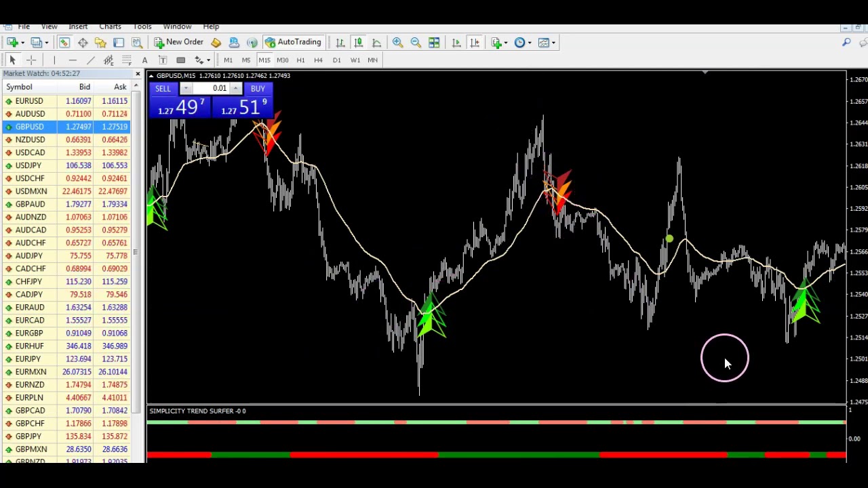Select the crosshair tool
868x488 pixels.
[31, 60]
